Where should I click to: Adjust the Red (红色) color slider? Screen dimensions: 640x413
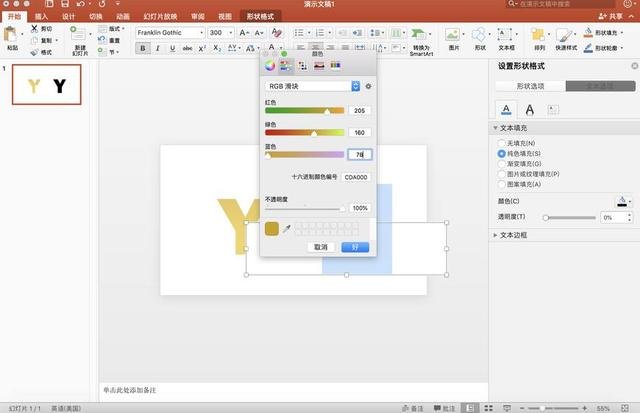click(304, 111)
